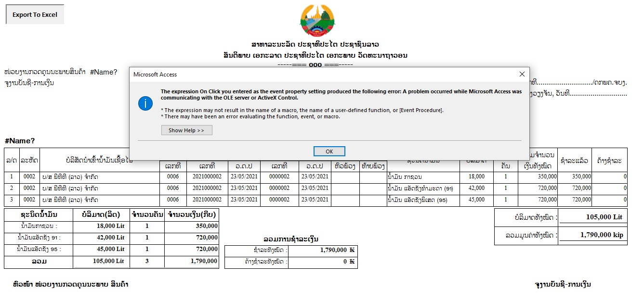Click 0006 in the 18,000 row

pyautogui.click(x=173, y=177)
